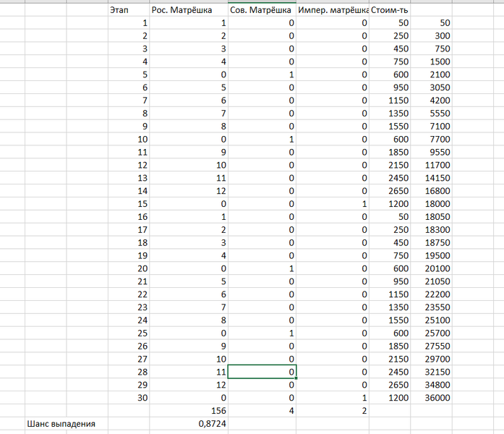Click the cell with value 5550
Screen dimensions: 504x434
431,114
